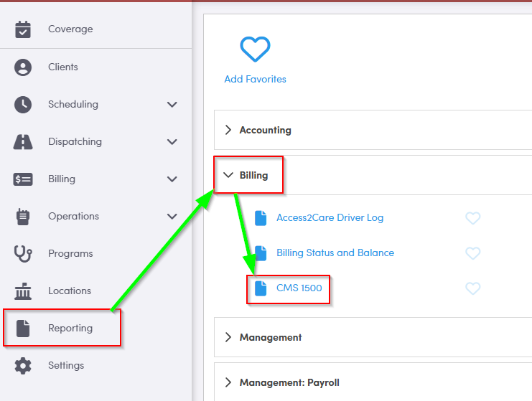This screenshot has height=401, width=532.
Task: Expand the Management: Payroll category
Action: coord(289,383)
